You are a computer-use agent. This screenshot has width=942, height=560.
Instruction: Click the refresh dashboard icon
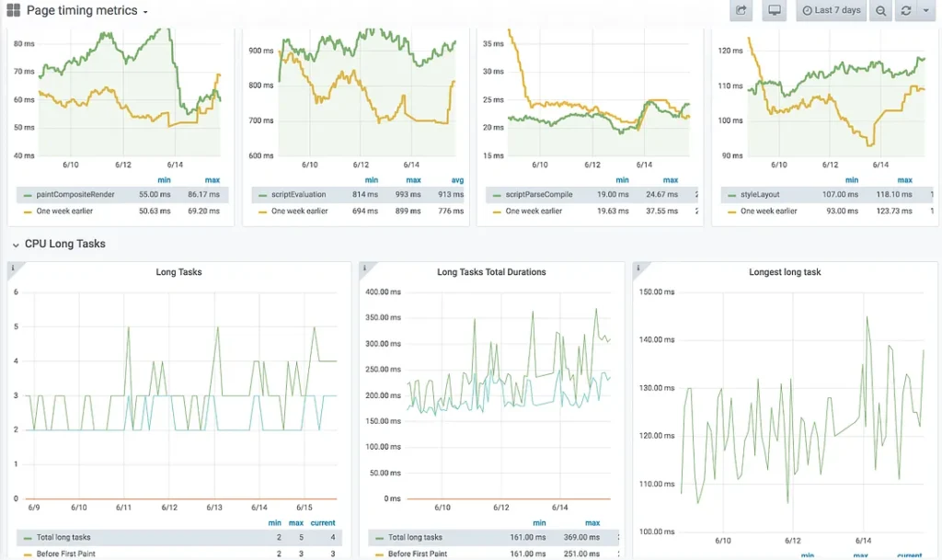906,11
